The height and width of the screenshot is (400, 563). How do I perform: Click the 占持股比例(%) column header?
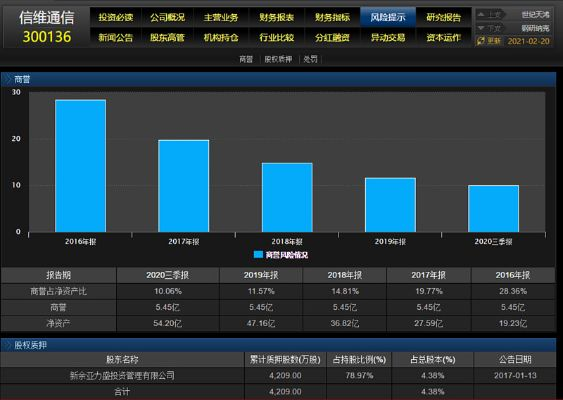(x=359, y=359)
